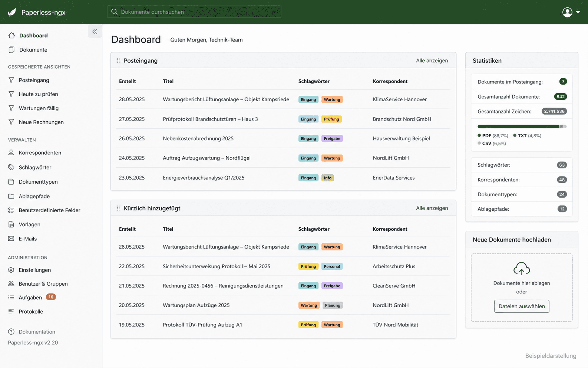Click title Protokoll TÜV-Prüfung Aufzug A1
The height and width of the screenshot is (368, 588).
coord(202,325)
